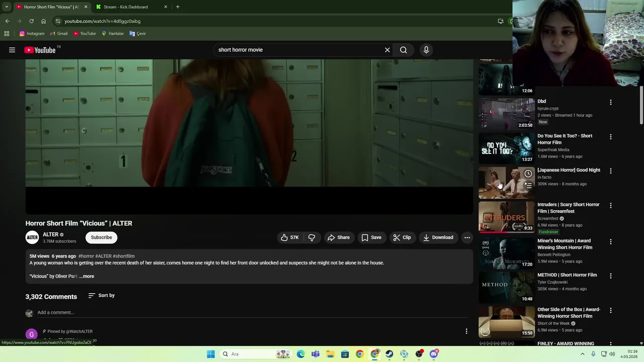The image size is (644, 362).
Task: Open Steam from the taskbar
Action: [389, 354]
